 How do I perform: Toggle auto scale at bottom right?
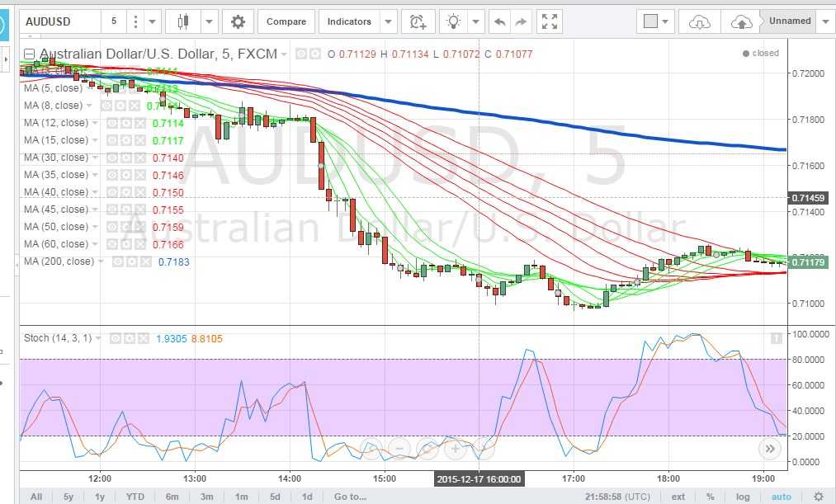pos(780,497)
